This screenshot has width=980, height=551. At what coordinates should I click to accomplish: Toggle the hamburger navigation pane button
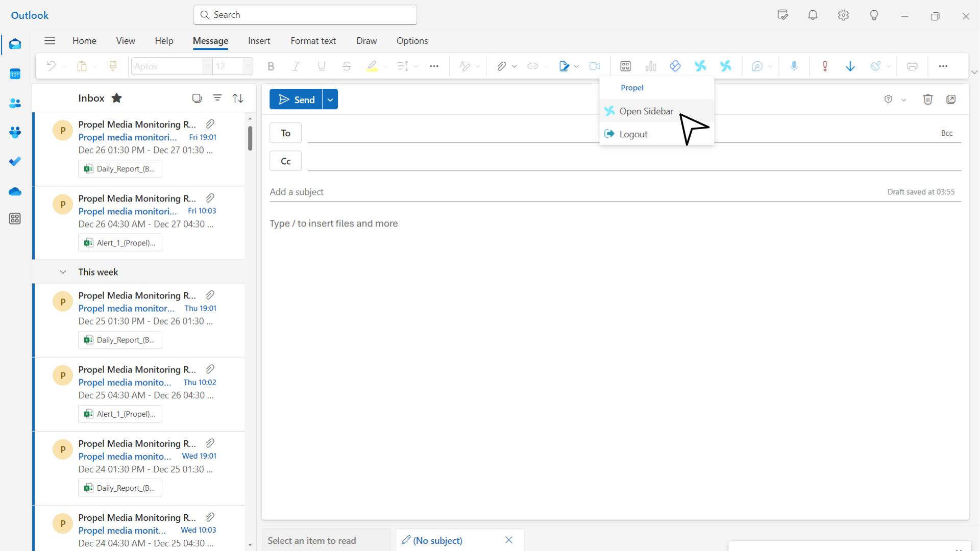(x=50, y=41)
